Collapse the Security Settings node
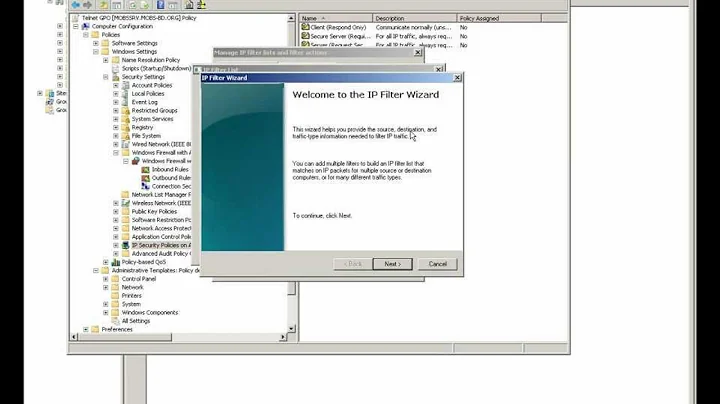720x404 pixels. [106, 77]
